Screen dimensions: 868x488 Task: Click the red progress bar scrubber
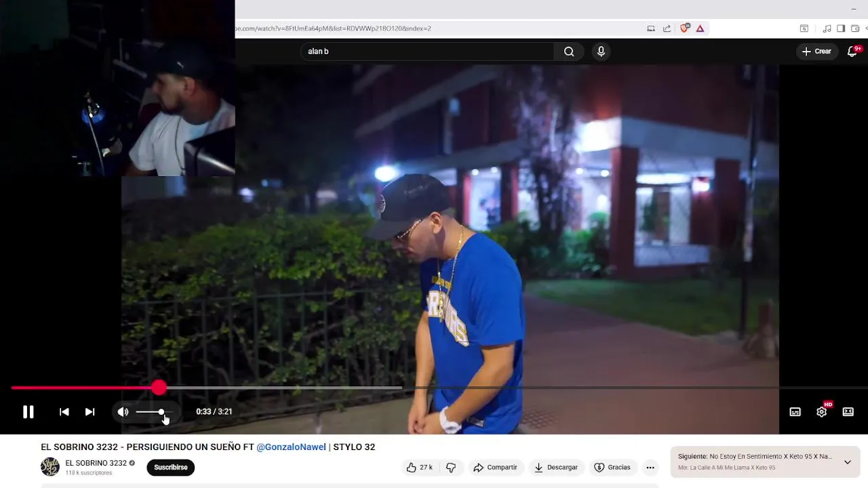pyautogui.click(x=159, y=388)
